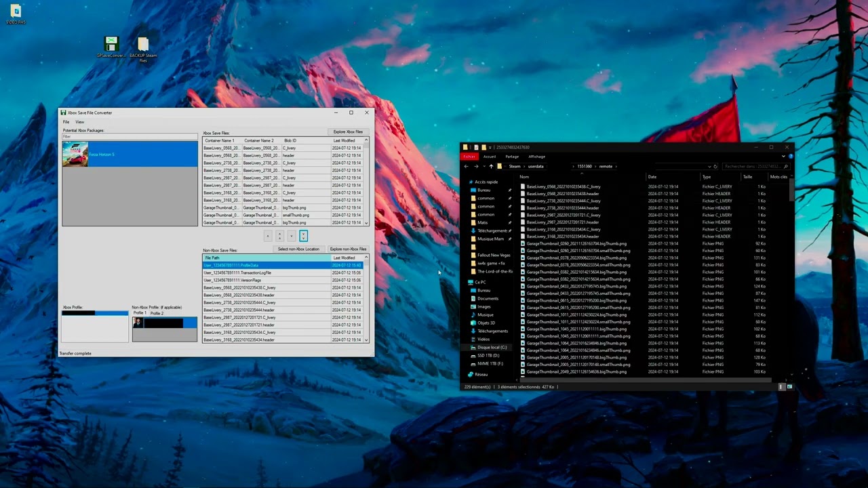Click the highlighted double down arrow button
Screen dimensions: 868x488
point(303,236)
